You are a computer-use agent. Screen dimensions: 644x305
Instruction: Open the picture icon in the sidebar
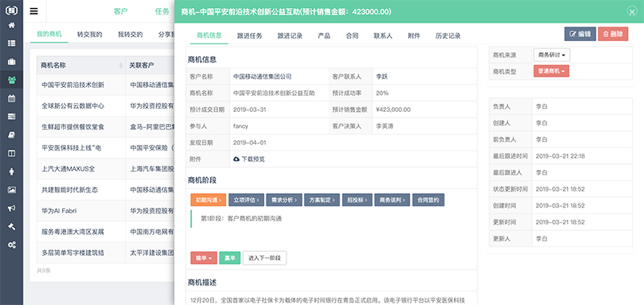(11, 190)
